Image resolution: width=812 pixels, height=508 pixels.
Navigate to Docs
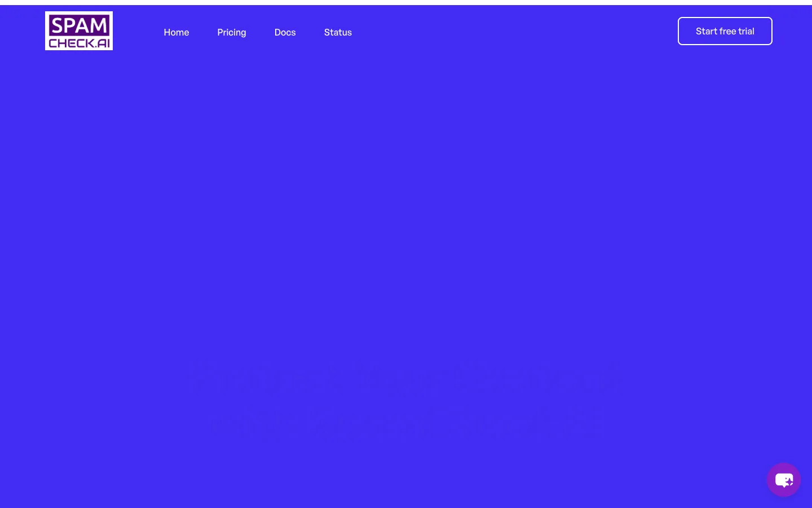(285, 32)
